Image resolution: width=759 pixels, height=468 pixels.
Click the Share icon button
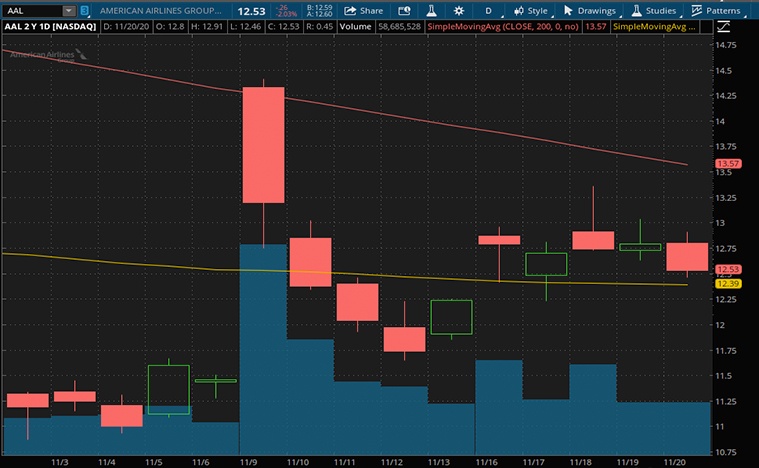tap(361, 10)
